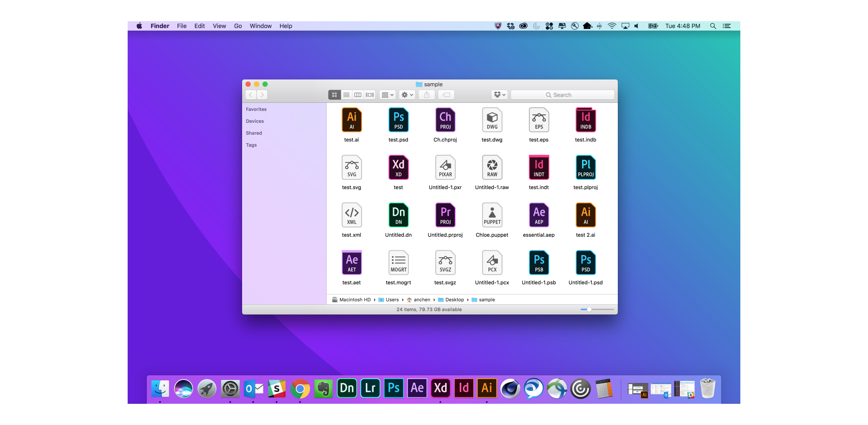Select the Untitled-1.psb file
The image size is (868, 425).
(x=539, y=263)
